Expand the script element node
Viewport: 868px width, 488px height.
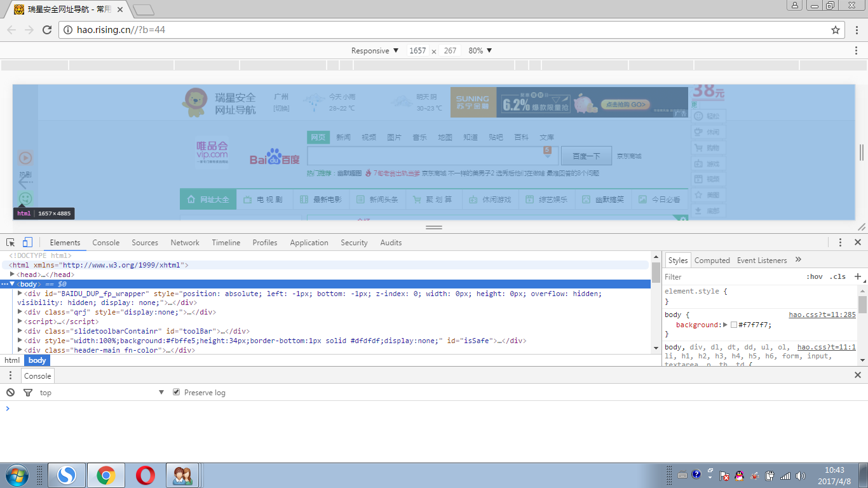click(x=20, y=322)
